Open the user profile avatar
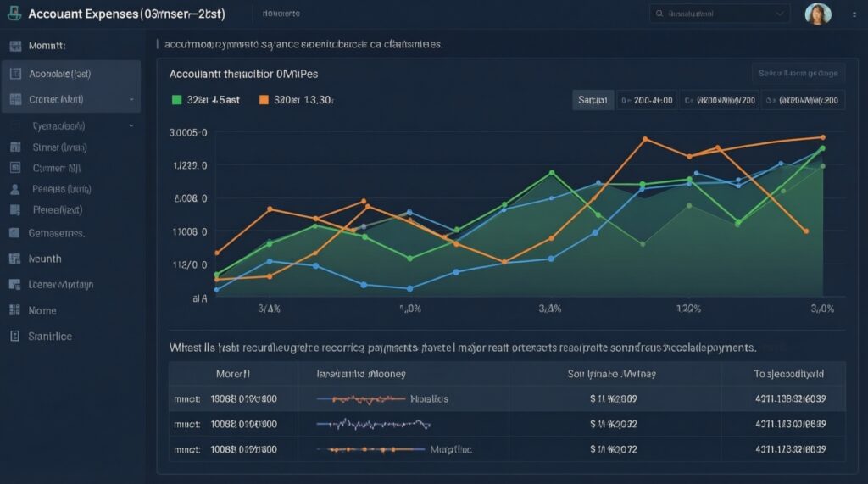868x484 pixels. click(817, 14)
